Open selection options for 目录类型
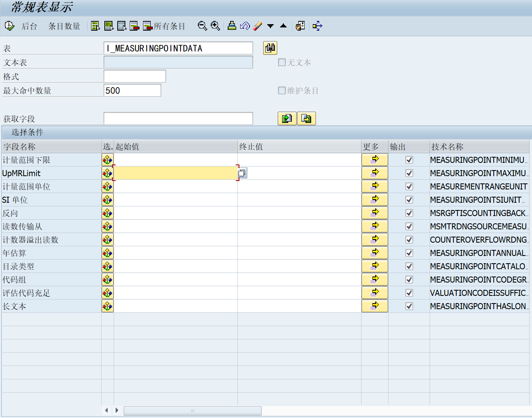Viewport: 532px width, 418px height. pos(107,266)
